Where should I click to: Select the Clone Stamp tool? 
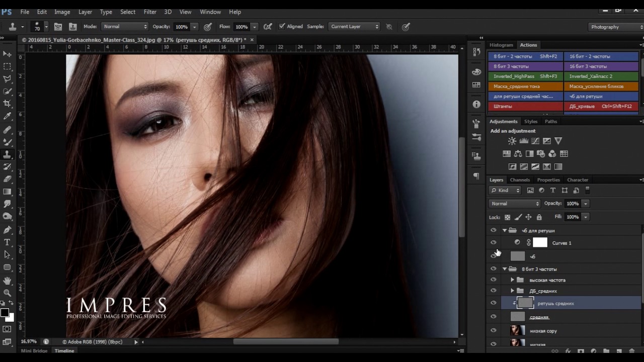pos(7,155)
